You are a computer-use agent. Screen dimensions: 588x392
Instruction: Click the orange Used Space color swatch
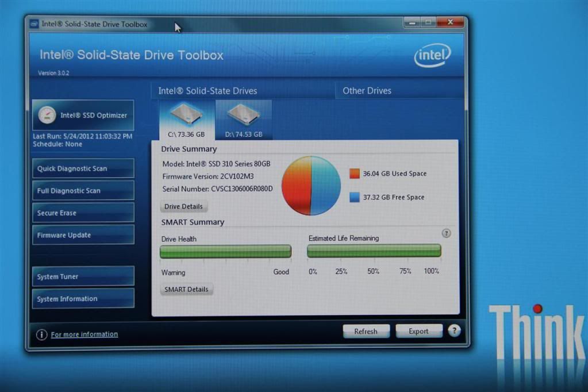click(x=355, y=174)
